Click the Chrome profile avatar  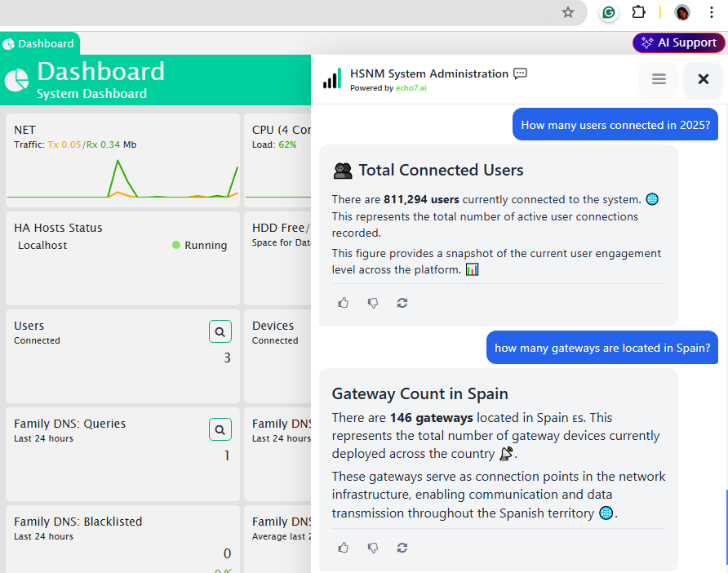click(682, 12)
